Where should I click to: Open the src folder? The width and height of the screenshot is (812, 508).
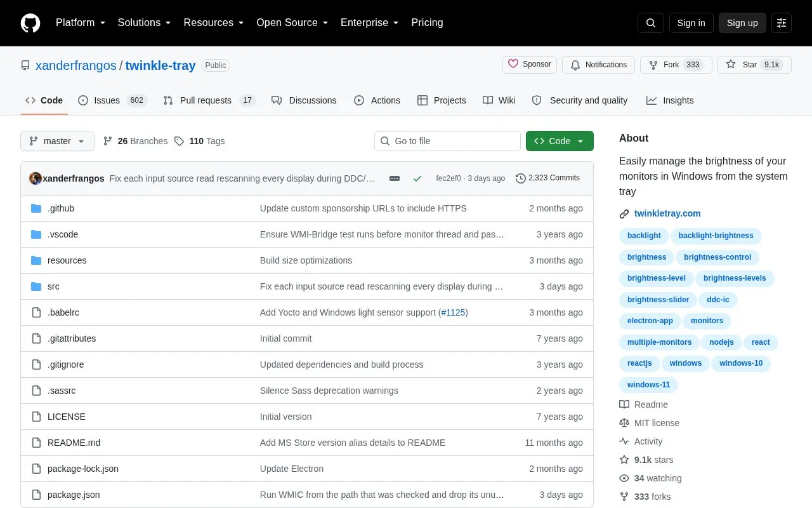click(53, 286)
